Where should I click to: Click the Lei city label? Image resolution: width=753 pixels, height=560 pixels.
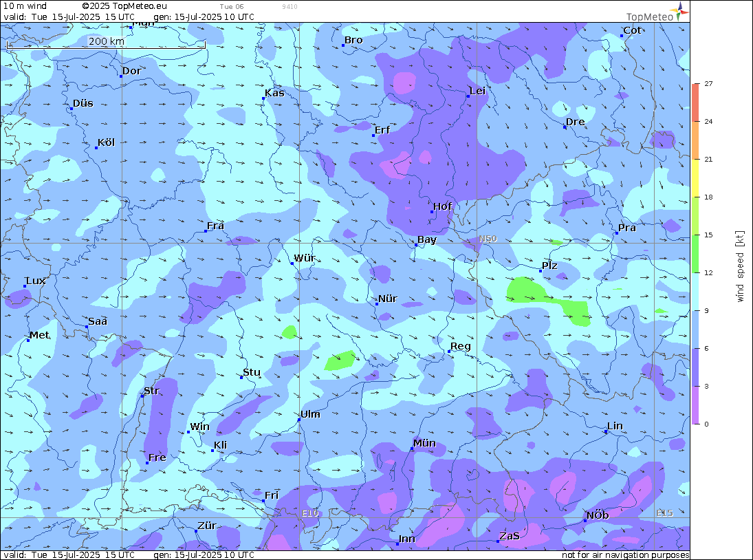pyautogui.click(x=478, y=91)
